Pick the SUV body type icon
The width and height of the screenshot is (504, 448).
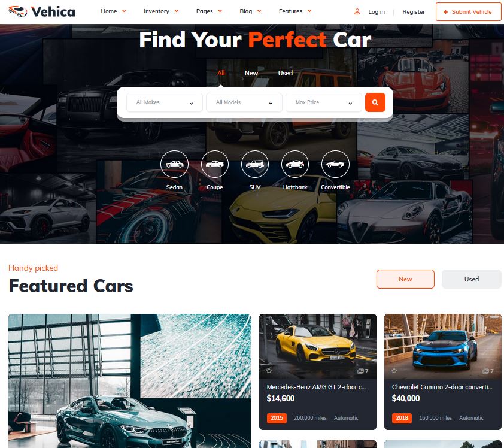pos(255,164)
